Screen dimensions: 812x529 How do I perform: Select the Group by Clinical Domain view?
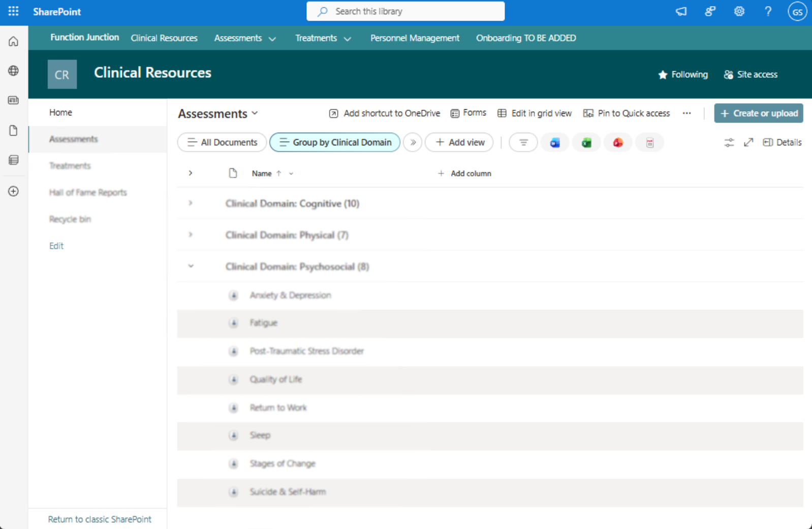(x=335, y=142)
